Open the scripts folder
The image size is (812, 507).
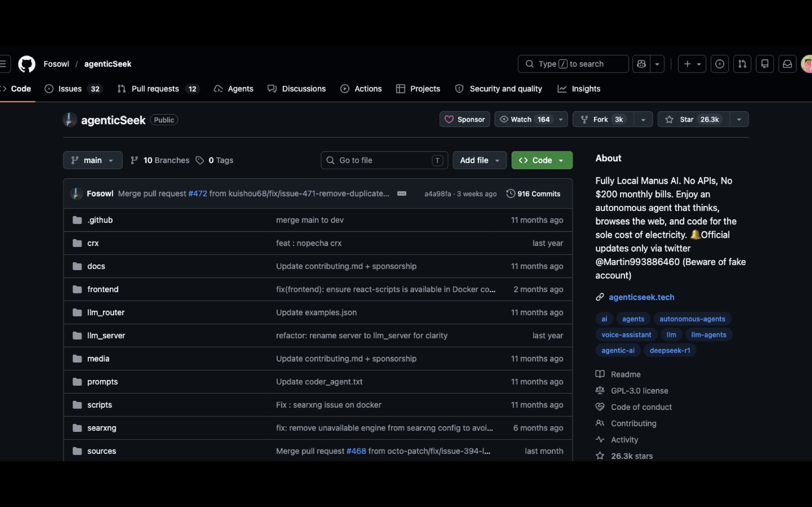click(99, 405)
